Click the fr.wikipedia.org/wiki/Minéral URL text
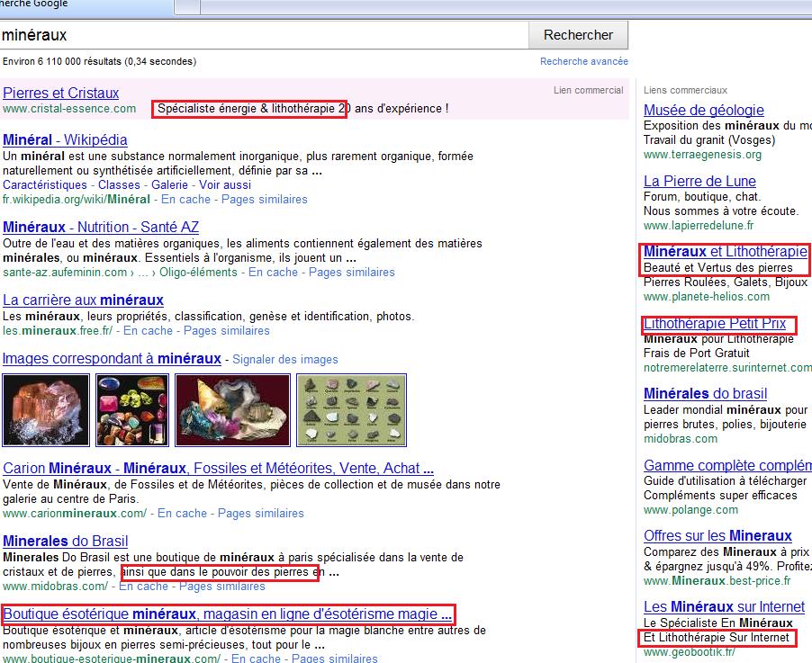 click(77, 200)
